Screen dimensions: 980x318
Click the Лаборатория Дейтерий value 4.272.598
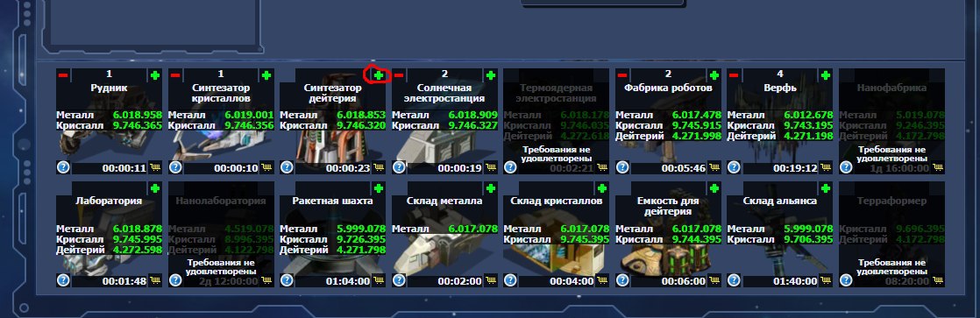tap(137, 250)
